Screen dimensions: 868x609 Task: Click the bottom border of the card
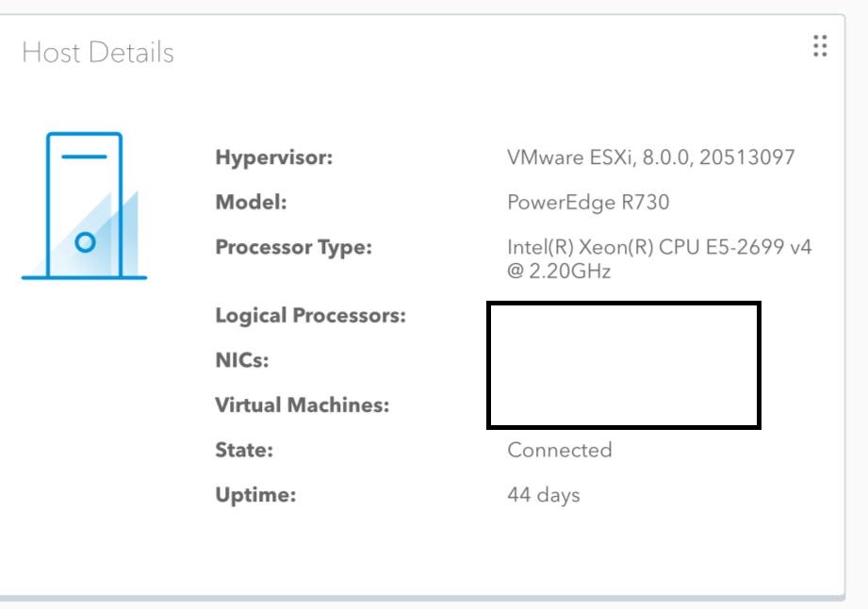tap(422, 598)
